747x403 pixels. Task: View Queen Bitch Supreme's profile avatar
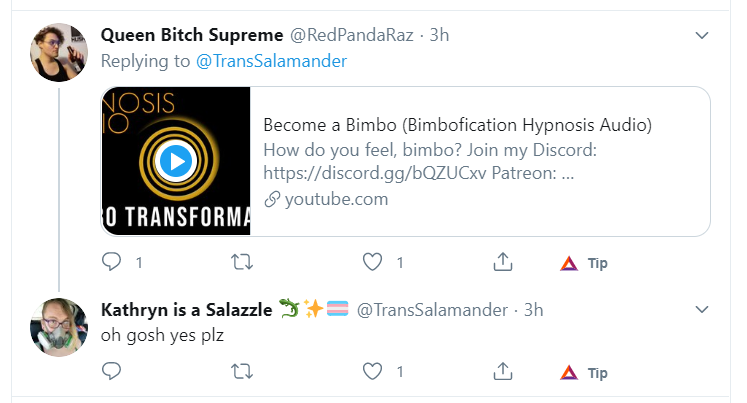59,52
